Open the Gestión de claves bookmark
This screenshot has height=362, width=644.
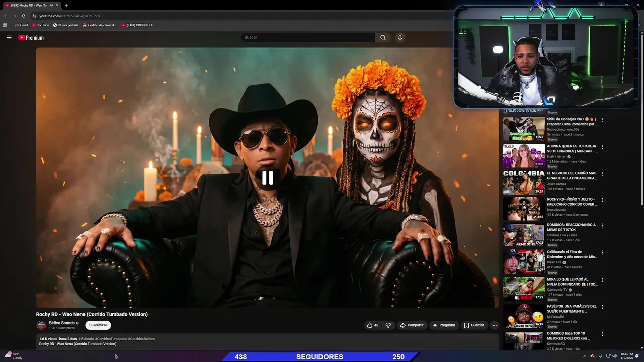tap(99, 25)
